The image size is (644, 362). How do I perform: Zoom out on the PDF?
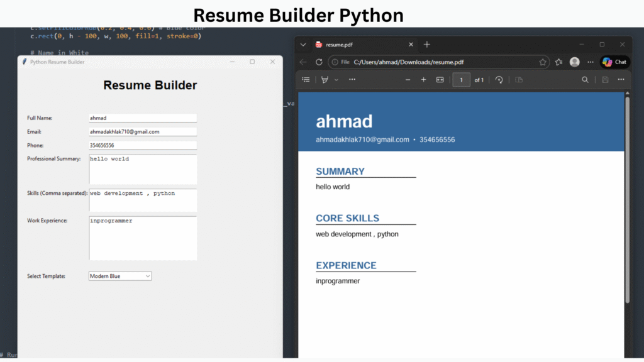click(408, 80)
